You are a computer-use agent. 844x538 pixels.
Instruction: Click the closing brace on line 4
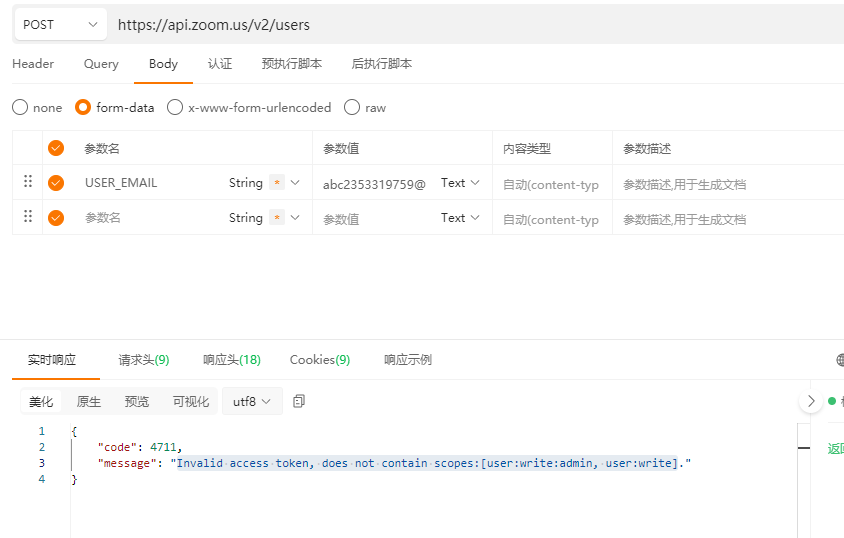tap(74, 479)
